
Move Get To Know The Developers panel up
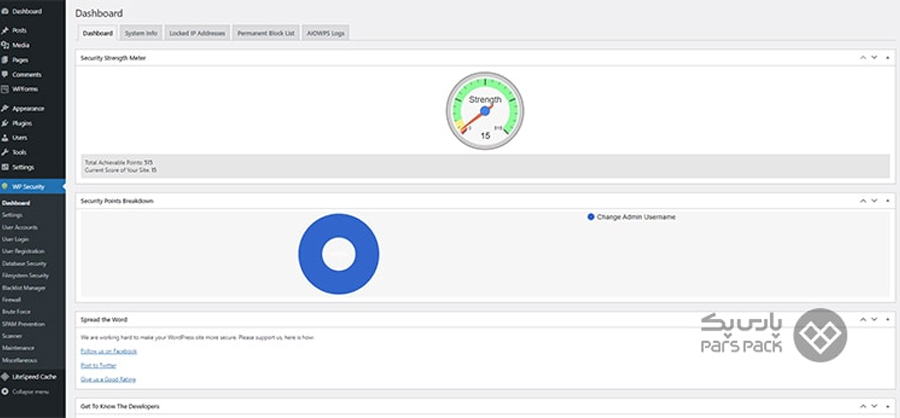863,406
